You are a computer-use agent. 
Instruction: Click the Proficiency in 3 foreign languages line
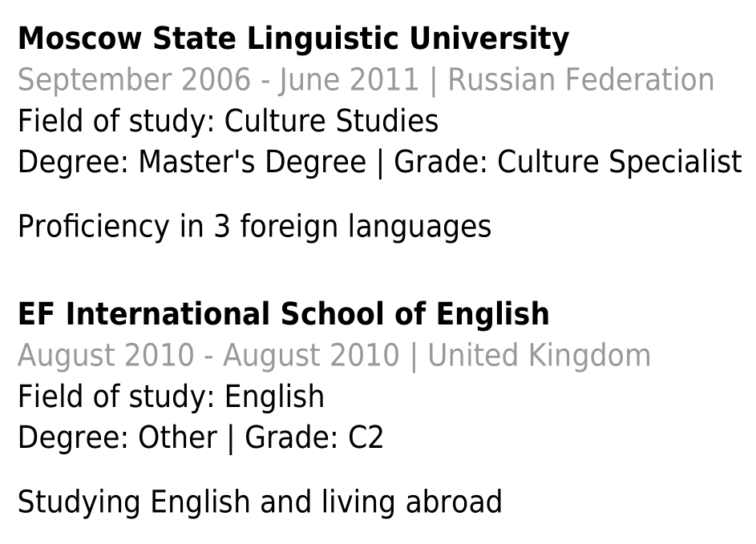(x=255, y=227)
